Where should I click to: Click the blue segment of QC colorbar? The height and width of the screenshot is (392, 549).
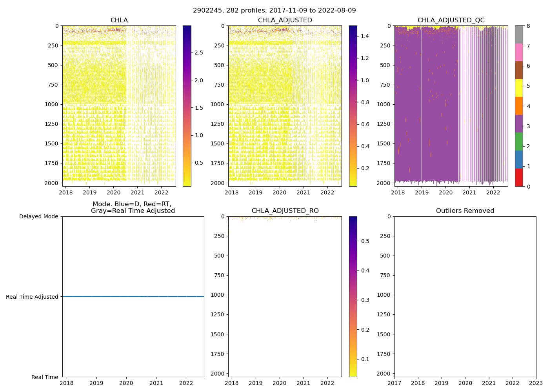(519, 159)
